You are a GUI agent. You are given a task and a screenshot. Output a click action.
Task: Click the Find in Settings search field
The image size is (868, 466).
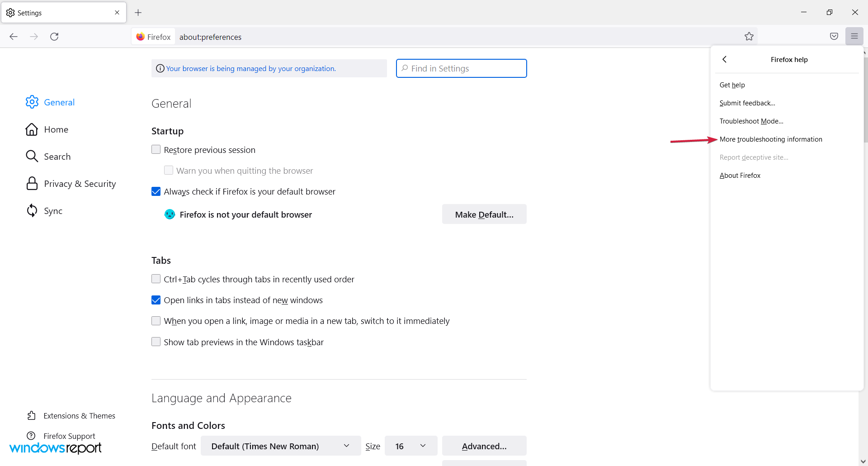pyautogui.click(x=462, y=68)
